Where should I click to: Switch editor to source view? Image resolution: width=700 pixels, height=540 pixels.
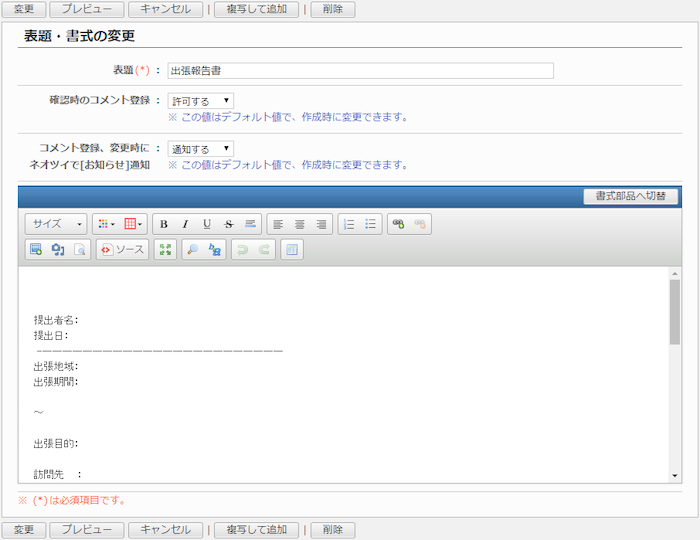(122, 249)
